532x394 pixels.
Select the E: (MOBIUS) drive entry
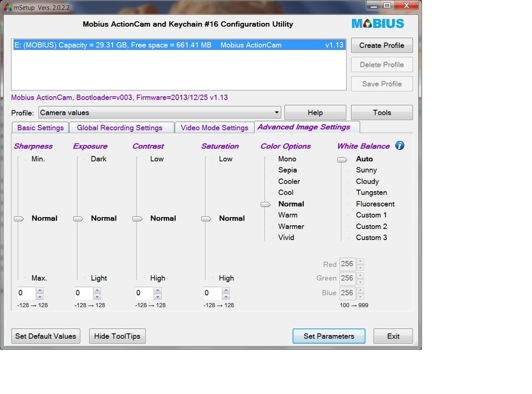(179, 45)
